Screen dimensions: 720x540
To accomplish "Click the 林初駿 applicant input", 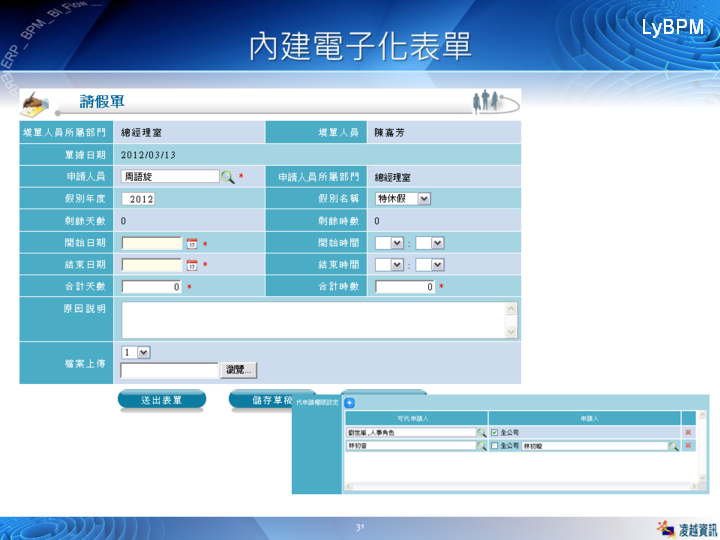I will pyautogui.click(x=595, y=446).
